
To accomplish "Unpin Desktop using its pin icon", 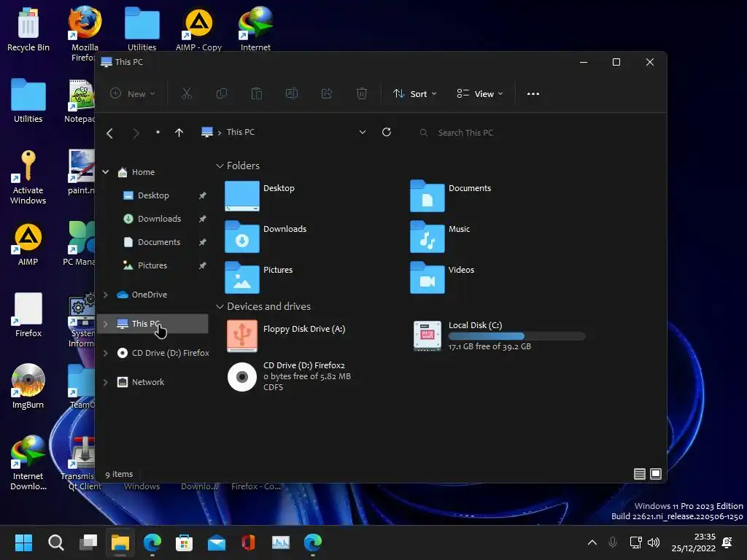I will [x=203, y=195].
